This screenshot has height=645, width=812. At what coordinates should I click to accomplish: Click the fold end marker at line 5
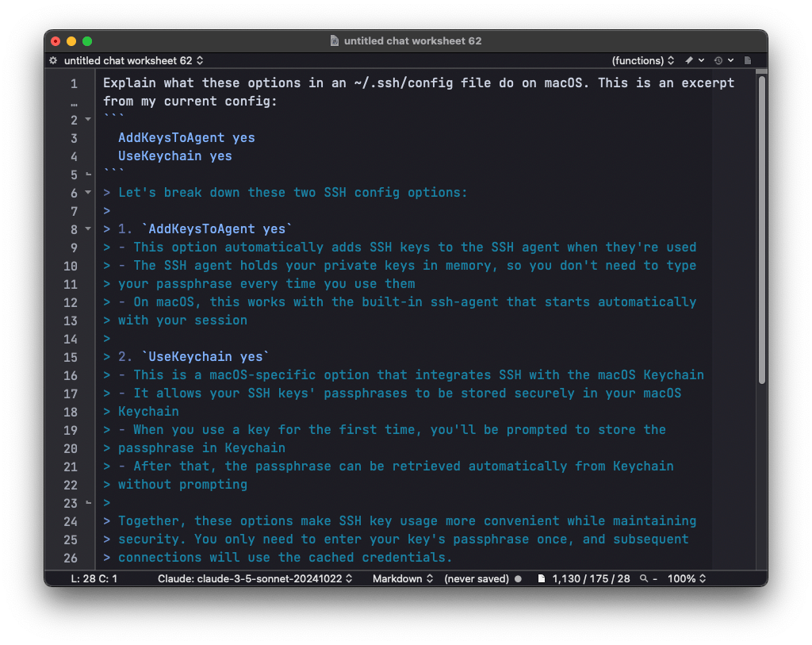pyautogui.click(x=88, y=174)
